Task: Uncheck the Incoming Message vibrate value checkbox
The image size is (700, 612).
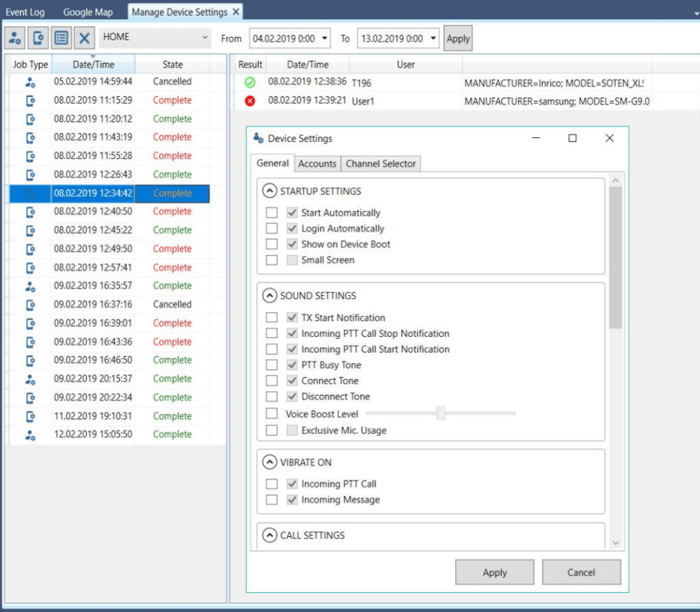Action: 292,499
